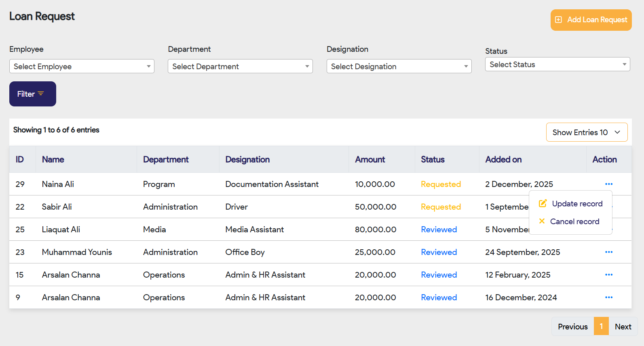
Task: Open action dots for 16 December 2024 entry
Action: tap(608, 297)
